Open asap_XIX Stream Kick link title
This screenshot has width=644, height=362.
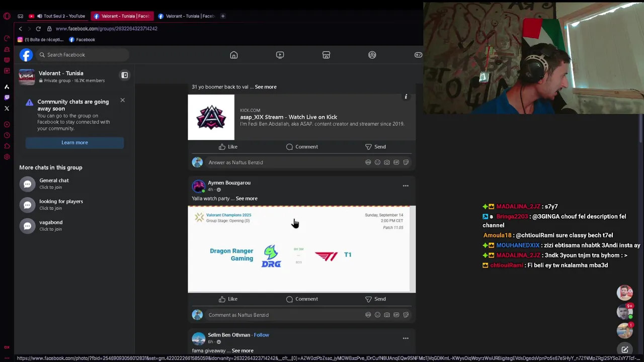click(288, 117)
